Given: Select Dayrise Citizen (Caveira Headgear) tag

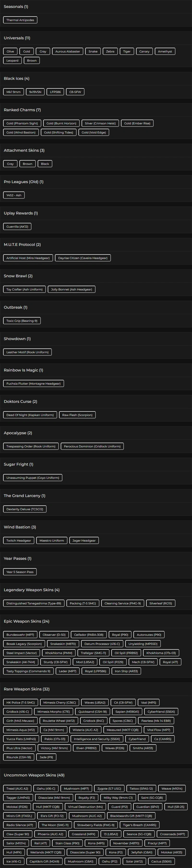Looking at the screenshot, I should (x=83, y=258).
